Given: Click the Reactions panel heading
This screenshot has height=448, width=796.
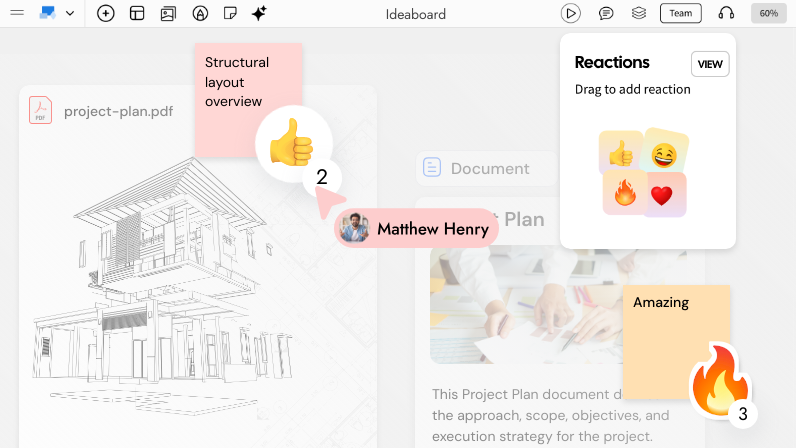Looking at the screenshot, I should (612, 62).
